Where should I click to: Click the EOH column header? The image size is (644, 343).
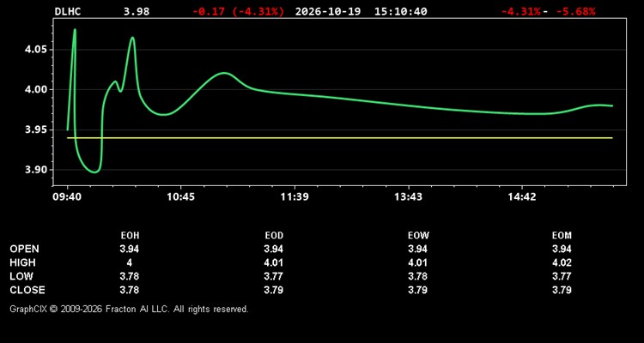pos(130,236)
